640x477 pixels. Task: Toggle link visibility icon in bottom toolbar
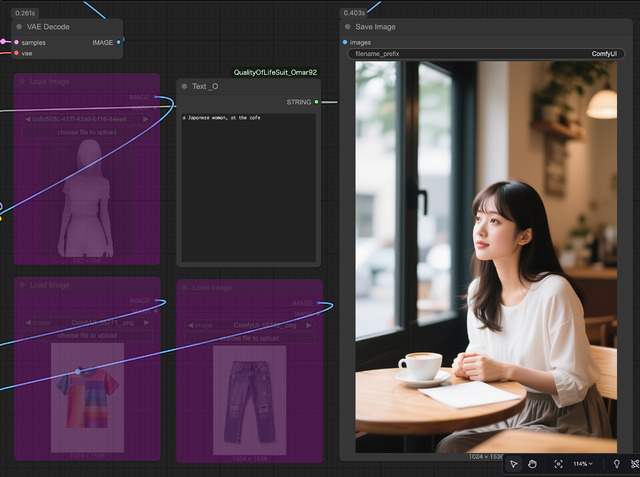(635, 464)
